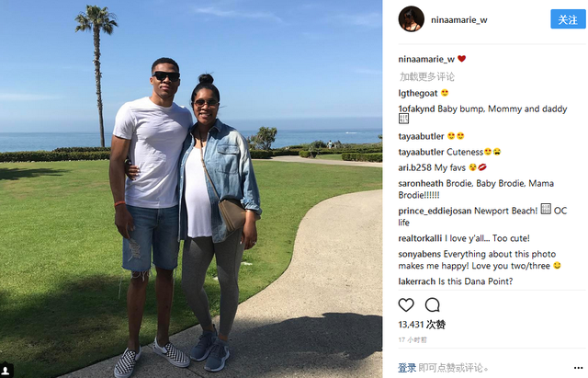Open lgthegoat commenter profile
Screen dimensions: 588x378
point(418,93)
